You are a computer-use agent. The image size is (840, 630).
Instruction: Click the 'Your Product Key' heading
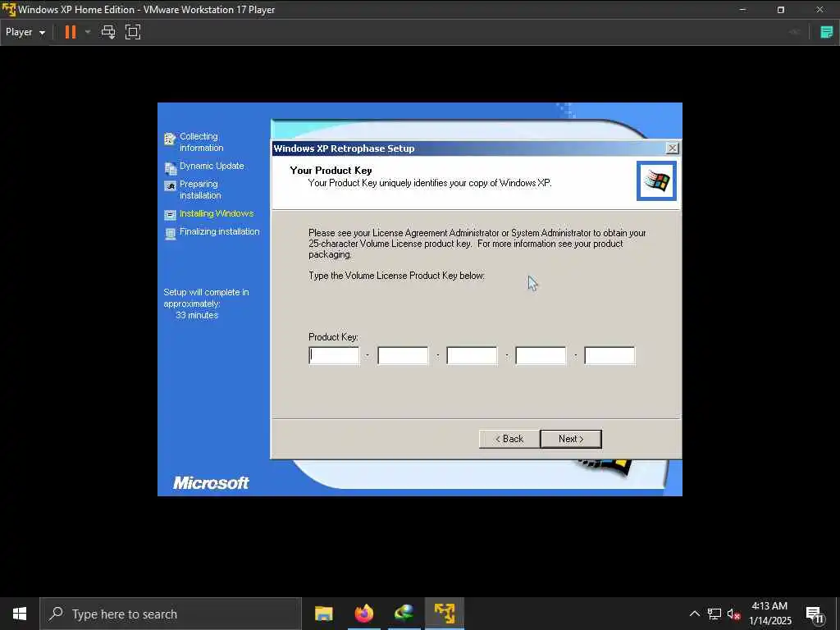331,171
